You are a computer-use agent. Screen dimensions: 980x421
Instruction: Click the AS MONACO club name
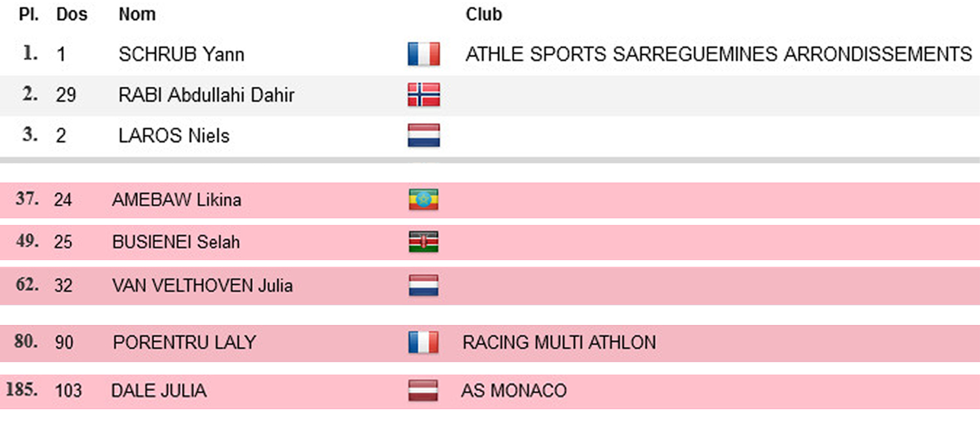tap(514, 391)
